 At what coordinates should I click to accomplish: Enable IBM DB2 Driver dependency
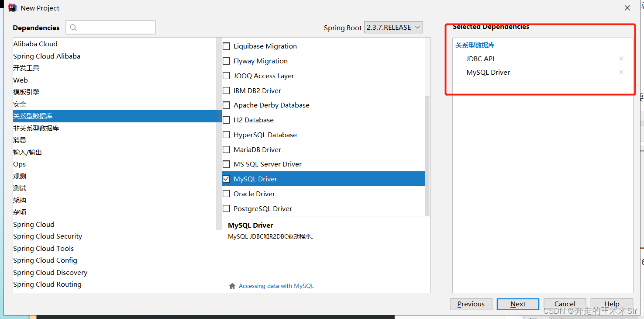point(226,91)
